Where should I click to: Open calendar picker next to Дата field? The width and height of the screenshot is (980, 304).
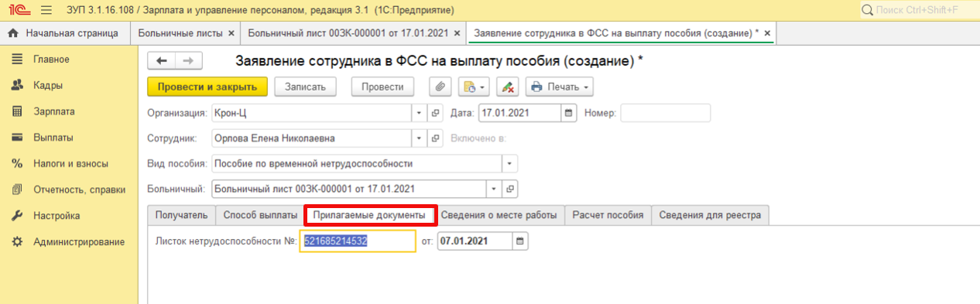coord(569,113)
